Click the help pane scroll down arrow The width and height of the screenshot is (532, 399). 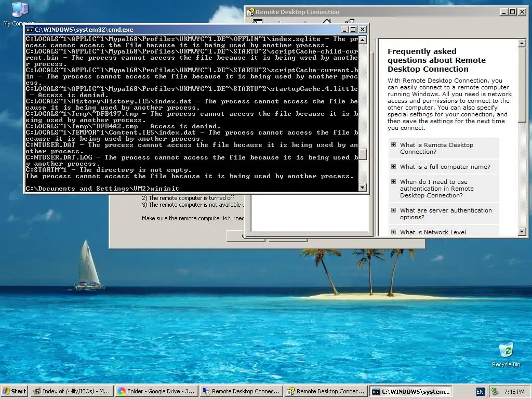pos(522,232)
